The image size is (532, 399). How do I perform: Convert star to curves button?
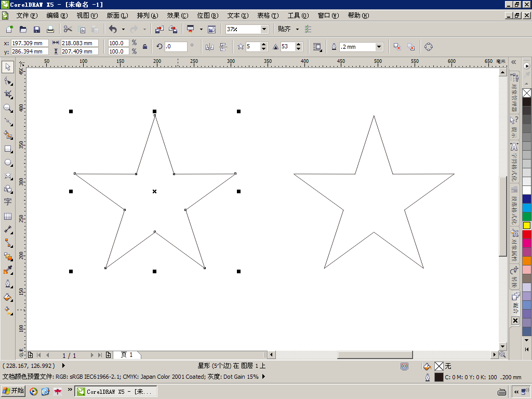coord(429,47)
